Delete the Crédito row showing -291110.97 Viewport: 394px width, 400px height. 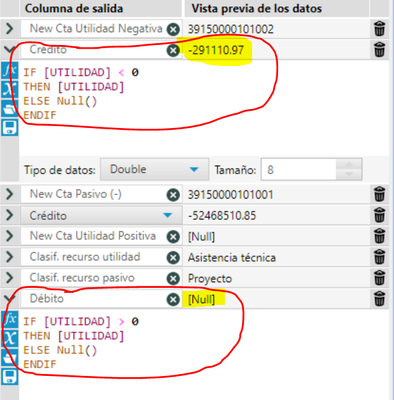[379, 49]
